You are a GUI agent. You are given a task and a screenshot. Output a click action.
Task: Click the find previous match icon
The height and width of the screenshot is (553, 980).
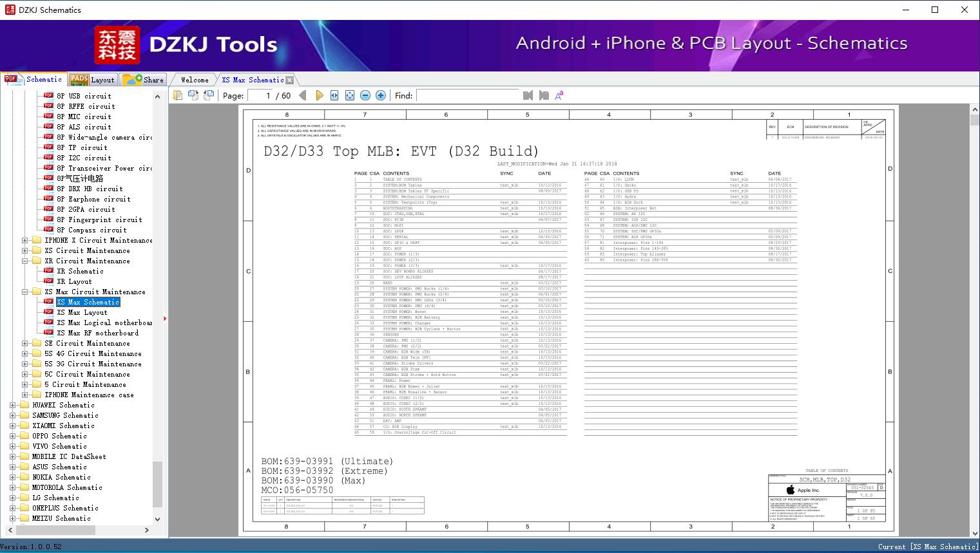pos(528,95)
